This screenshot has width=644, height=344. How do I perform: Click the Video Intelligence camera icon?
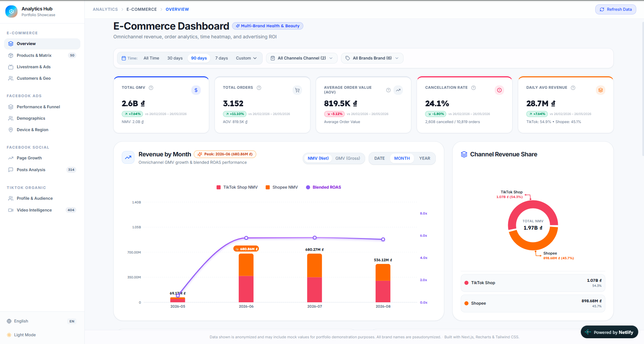click(x=11, y=210)
